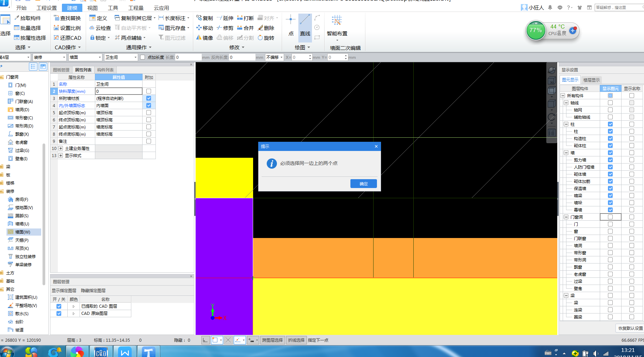Open the 开始 ribbon tab

[21, 8]
